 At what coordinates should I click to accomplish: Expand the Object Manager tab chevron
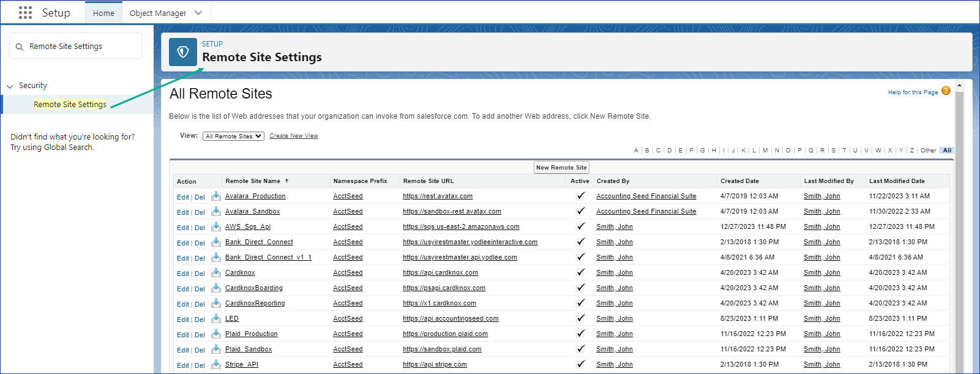(198, 13)
